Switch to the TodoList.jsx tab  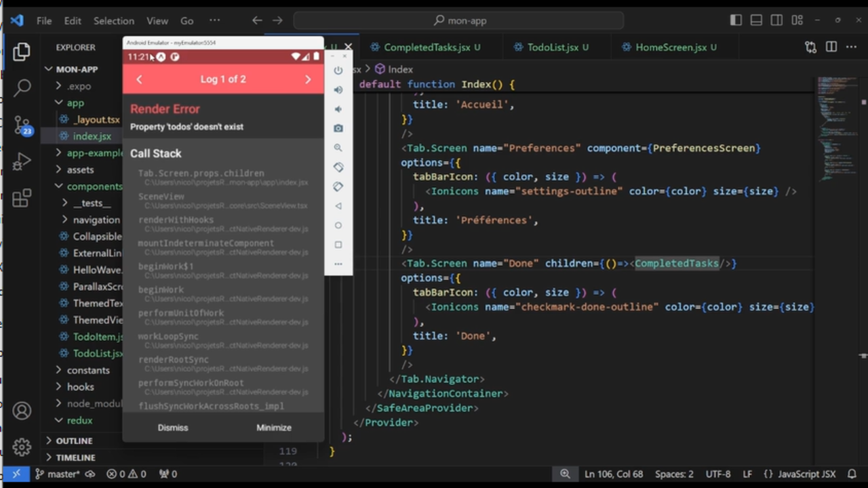coord(556,47)
